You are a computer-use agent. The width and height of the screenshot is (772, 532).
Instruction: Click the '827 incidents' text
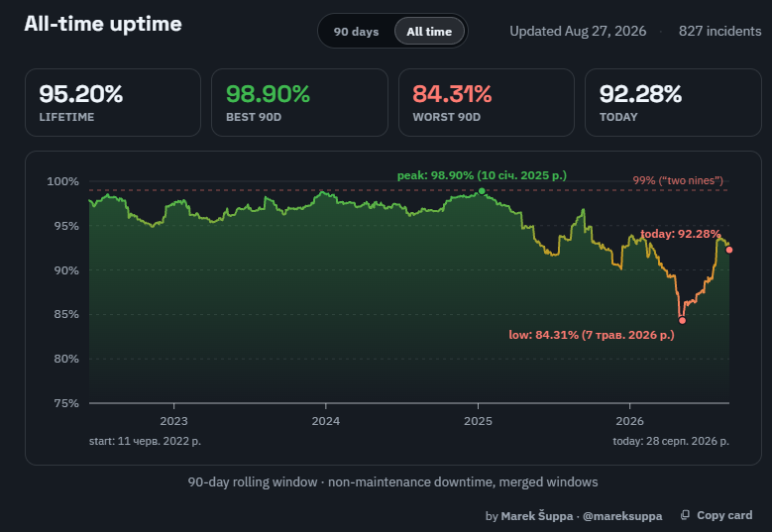tap(719, 31)
